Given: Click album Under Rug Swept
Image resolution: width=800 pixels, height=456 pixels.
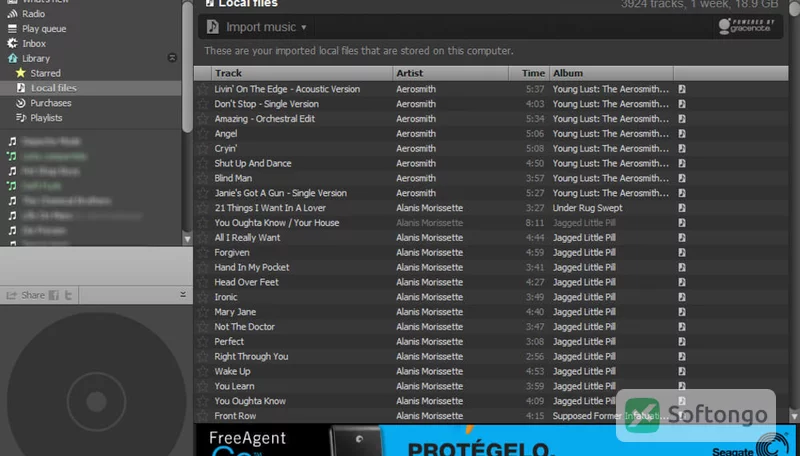Looking at the screenshot, I should pos(587,208).
